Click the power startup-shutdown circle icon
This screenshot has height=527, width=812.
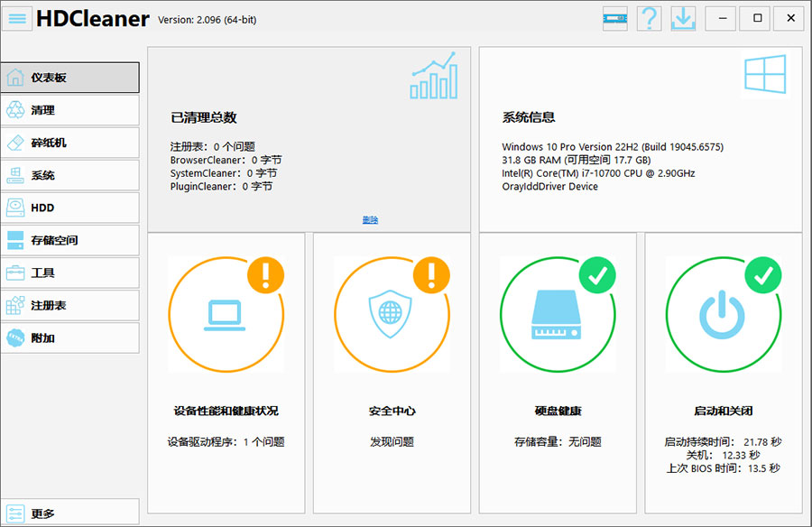pyautogui.click(x=724, y=315)
